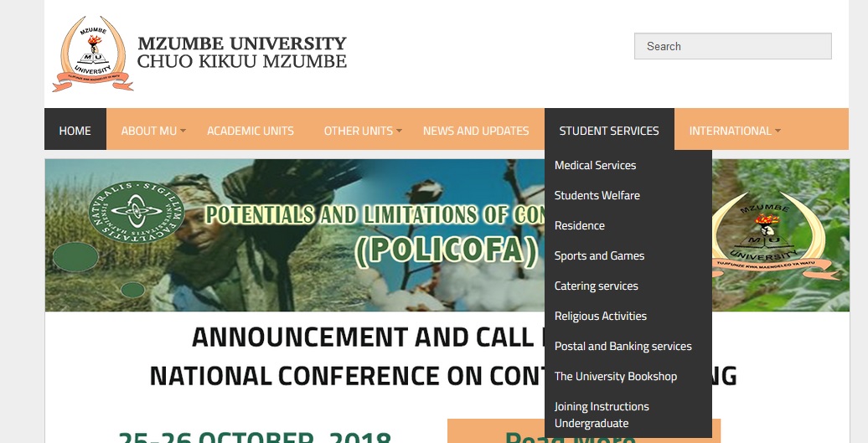Open NEWS AND UPDATES page
The image size is (868, 443).
point(476,131)
